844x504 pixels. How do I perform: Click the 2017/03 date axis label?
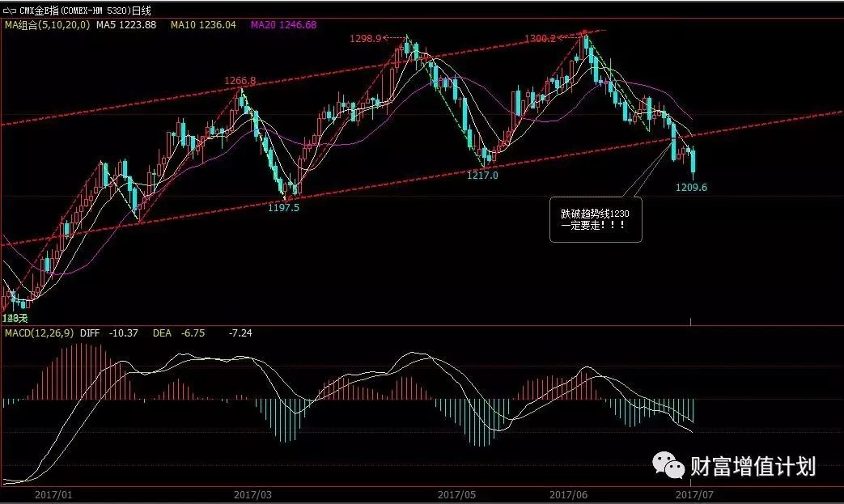(x=253, y=495)
